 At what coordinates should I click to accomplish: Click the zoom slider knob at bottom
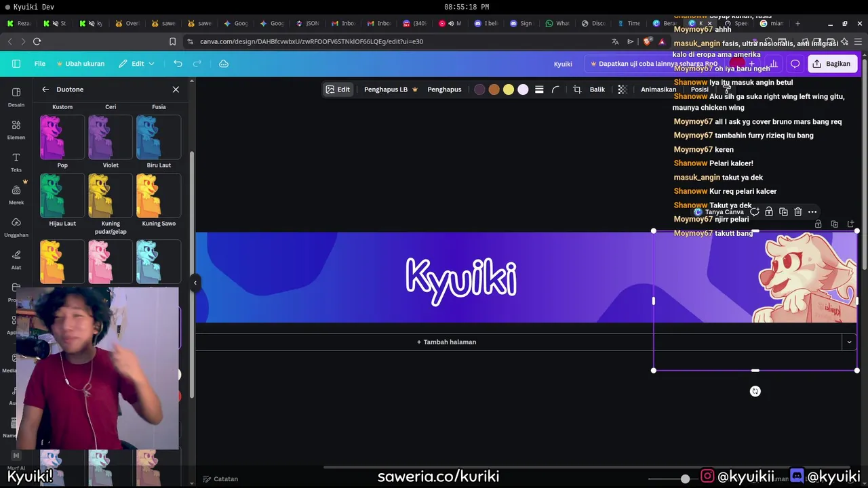pyautogui.click(x=686, y=479)
